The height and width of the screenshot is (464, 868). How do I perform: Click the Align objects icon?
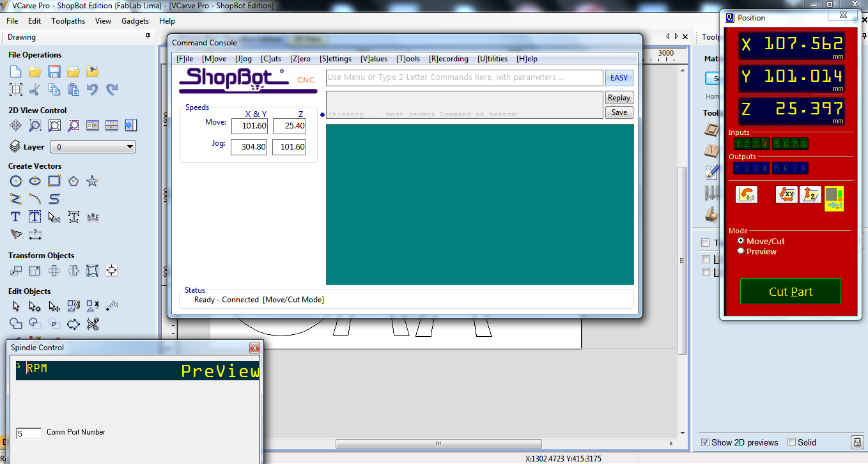pos(112,271)
